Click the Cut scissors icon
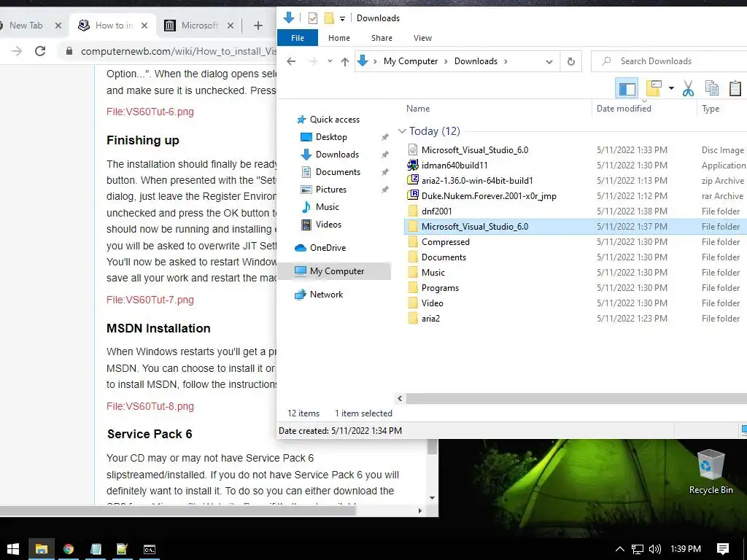Screen dimensions: 747x560 (688, 88)
